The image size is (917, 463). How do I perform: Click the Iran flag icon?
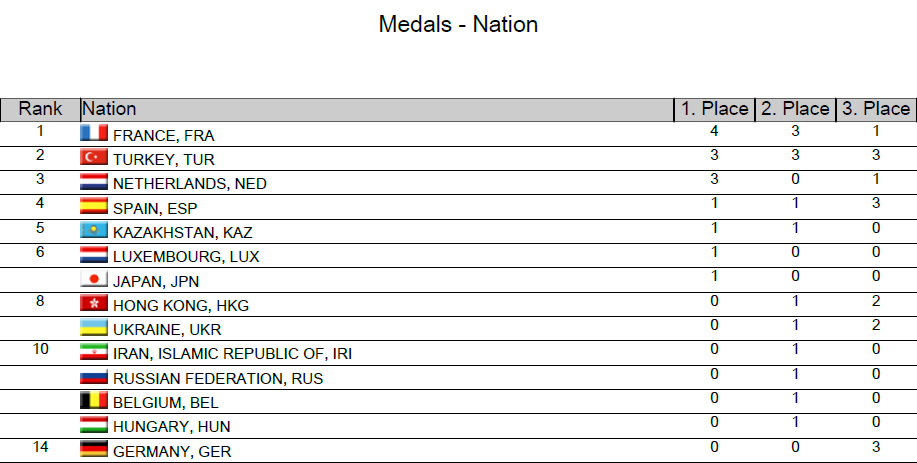point(94,353)
